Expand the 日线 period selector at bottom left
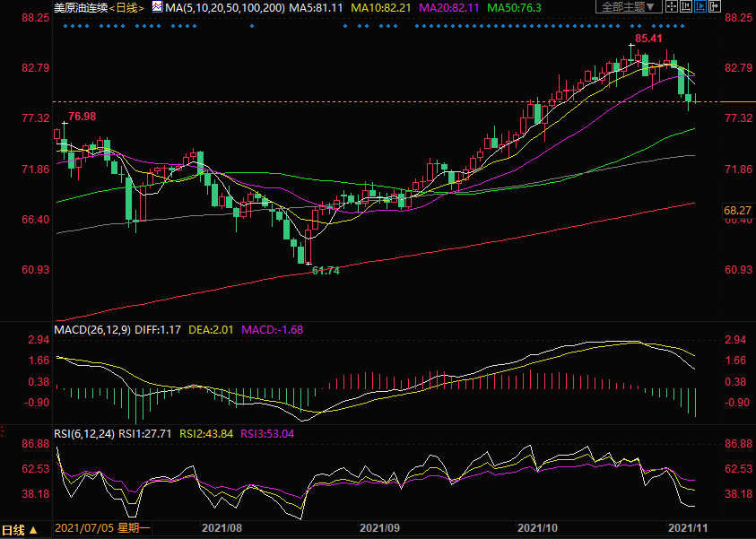756x539 pixels. pos(20,530)
